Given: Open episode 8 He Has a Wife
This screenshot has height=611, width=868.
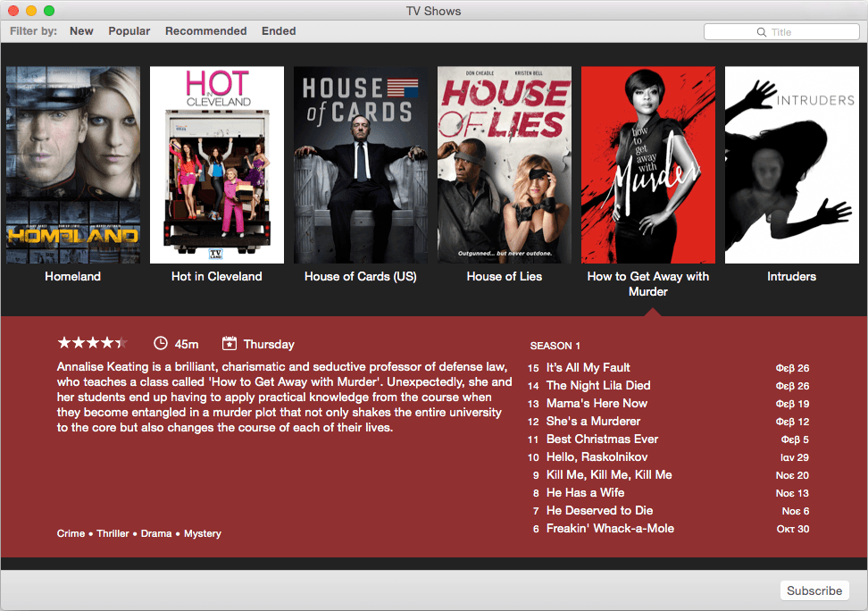Looking at the screenshot, I should tap(668, 492).
